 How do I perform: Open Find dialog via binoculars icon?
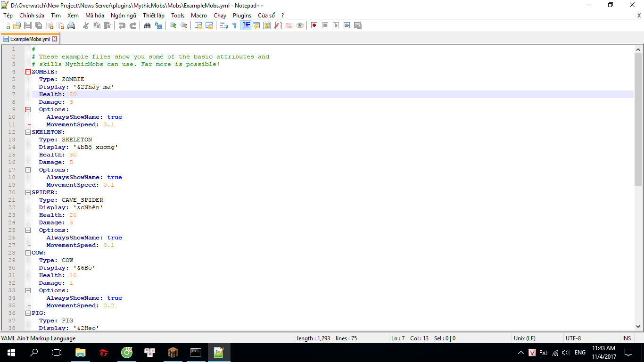click(x=147, y=25)
